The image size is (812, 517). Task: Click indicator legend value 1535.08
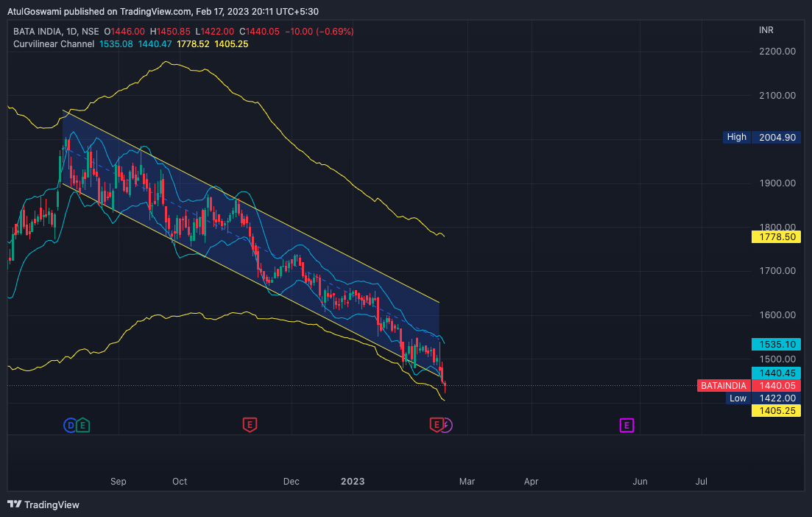pyautogui.click(x=116, y=44)
